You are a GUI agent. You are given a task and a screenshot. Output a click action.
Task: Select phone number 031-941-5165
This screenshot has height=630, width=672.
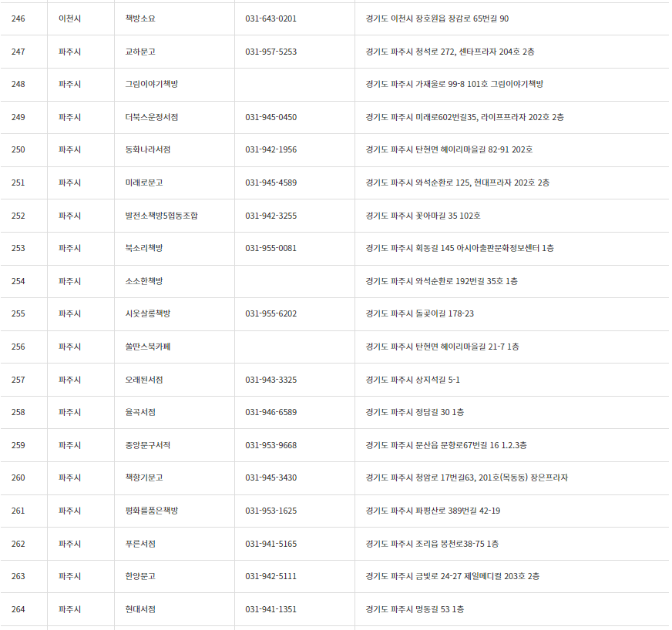click(x=270, y=544)
